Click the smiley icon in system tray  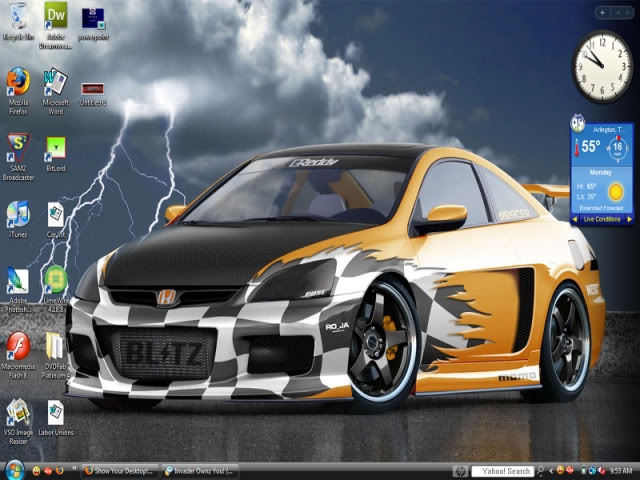tap(560, 471)
